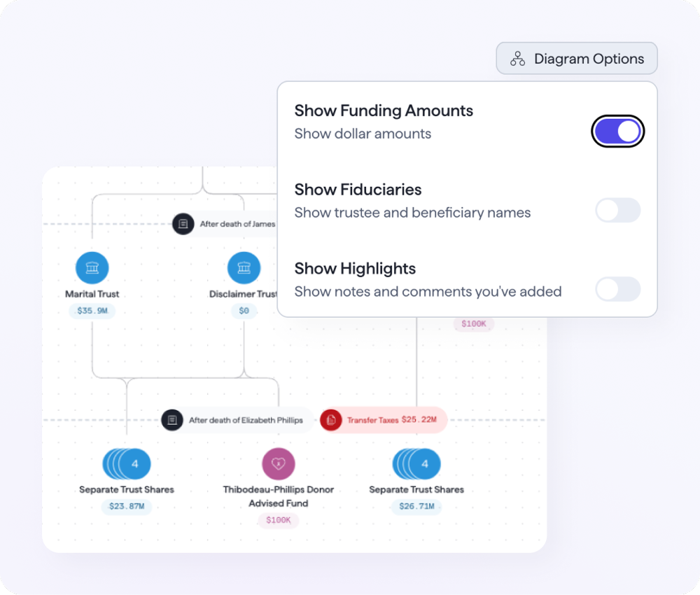Click the Disclaimer Trust $0 amount badge
The width and height of the screenshot is (700, 595).
[244, 310]
